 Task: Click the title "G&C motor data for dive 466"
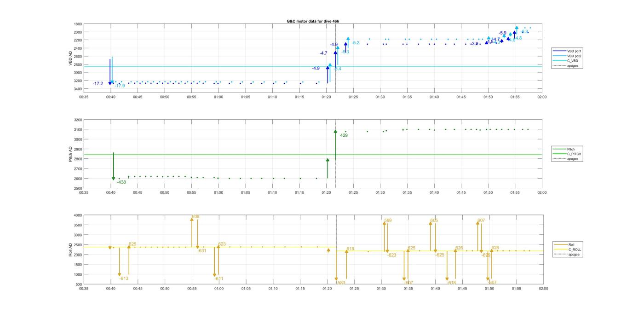313,21
